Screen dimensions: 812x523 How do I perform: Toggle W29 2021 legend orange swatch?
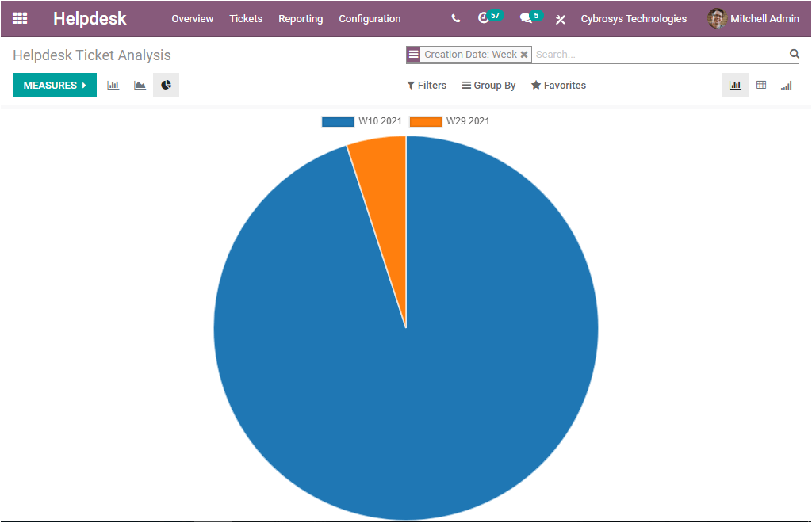click(x=426, y=121)
